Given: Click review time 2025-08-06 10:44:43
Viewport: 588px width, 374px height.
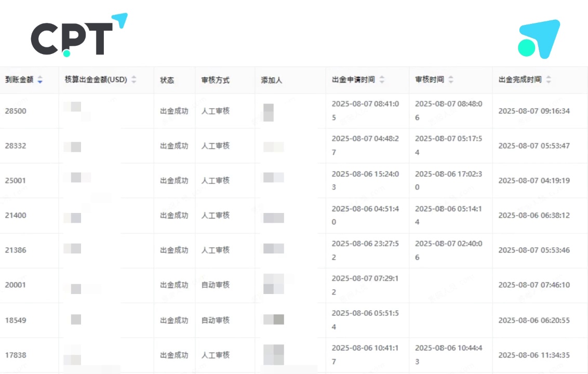Looking at the screenshot, I should point(448,355).
